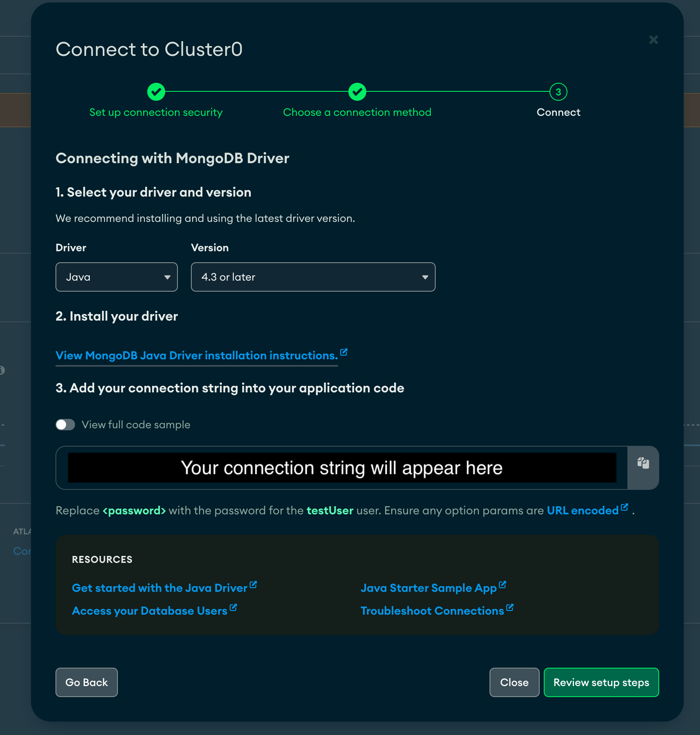This screenshot has height=735, width=700.
Task: Click external-link icon beside Access your Database Users
Action: click(x=233, y=607)
